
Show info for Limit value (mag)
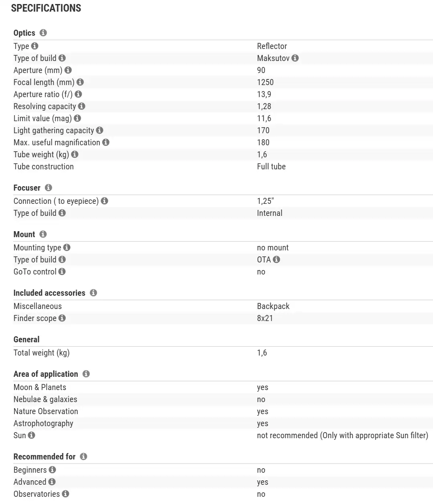(77, 118)
